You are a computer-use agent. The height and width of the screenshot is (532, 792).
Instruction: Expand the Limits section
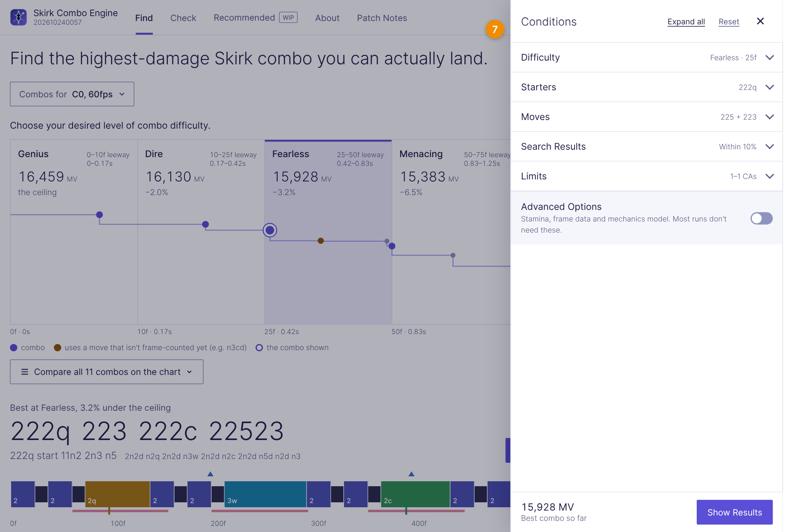click(x=646, y=176)
